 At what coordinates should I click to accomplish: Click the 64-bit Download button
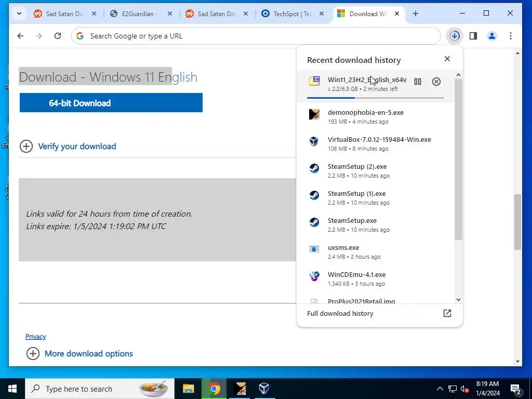click(111, 102)
